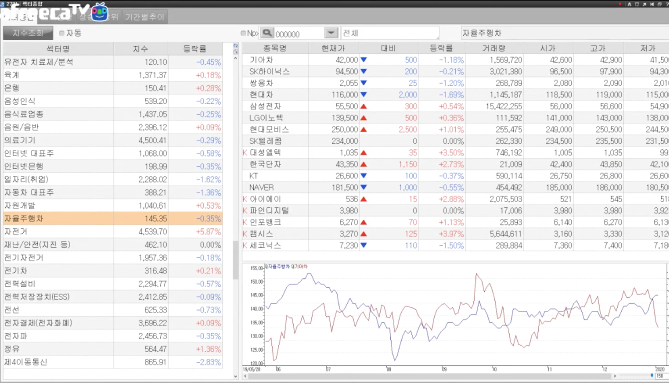Click the 한국단자 stock row
Image resolution: width=669 pixels, height=383 pixels.
pos(455,164)
